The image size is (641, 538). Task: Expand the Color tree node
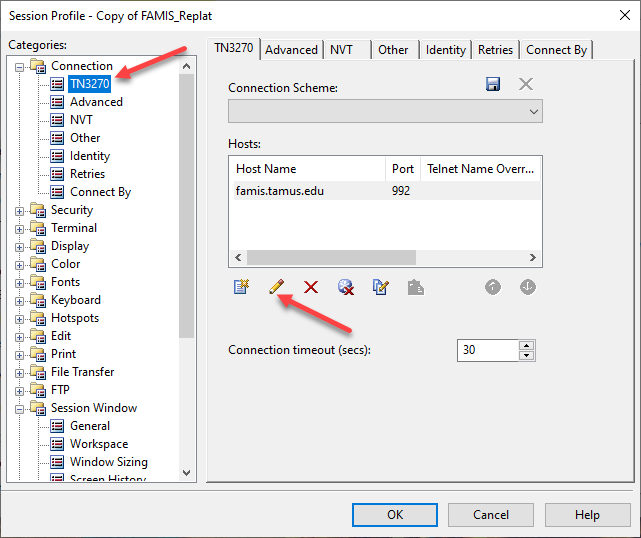pos(19,265)
